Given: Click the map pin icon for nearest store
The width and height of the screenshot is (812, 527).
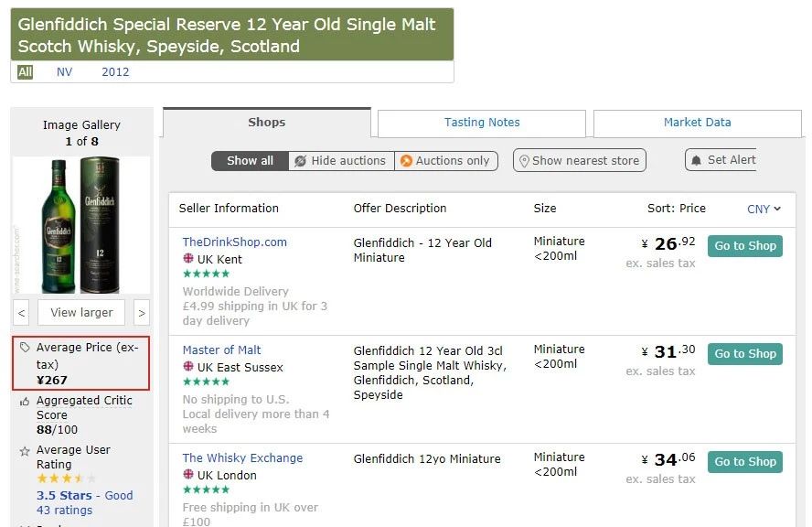Looking at the screenshot, I should click(x=524, y=161).
